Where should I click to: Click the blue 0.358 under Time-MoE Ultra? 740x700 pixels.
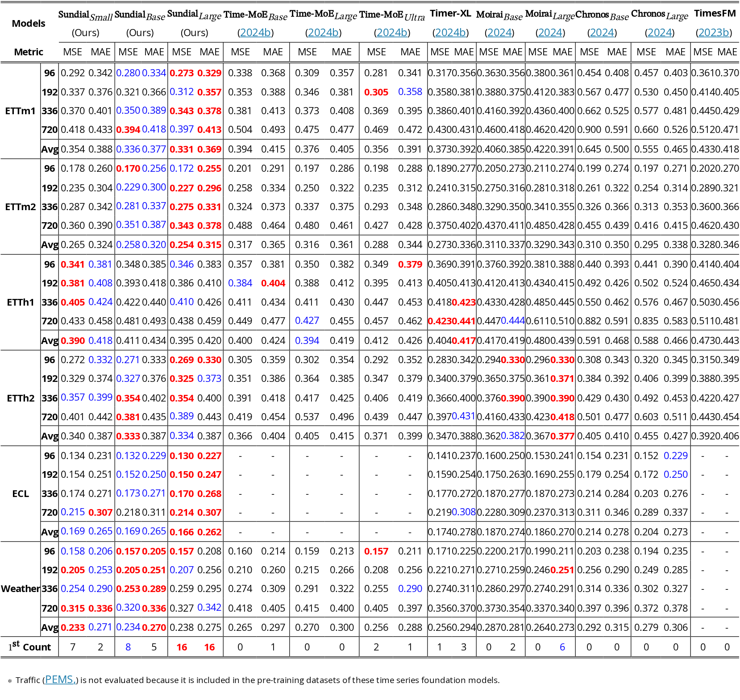point(410,92)
